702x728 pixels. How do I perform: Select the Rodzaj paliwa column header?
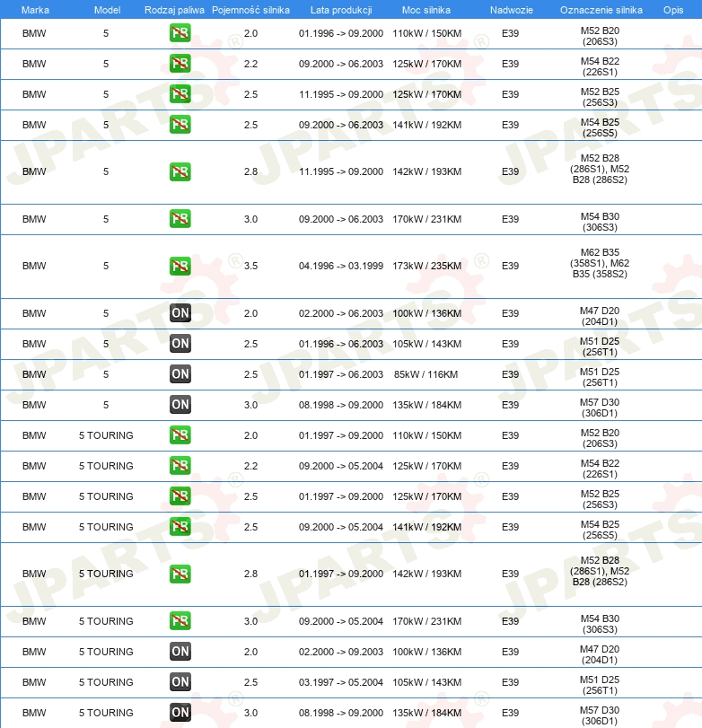click(x=174, y=10)
